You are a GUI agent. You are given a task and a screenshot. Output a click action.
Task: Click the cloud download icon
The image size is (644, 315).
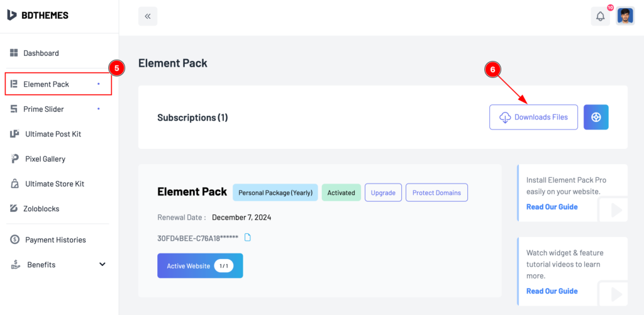tap(505, 118)
